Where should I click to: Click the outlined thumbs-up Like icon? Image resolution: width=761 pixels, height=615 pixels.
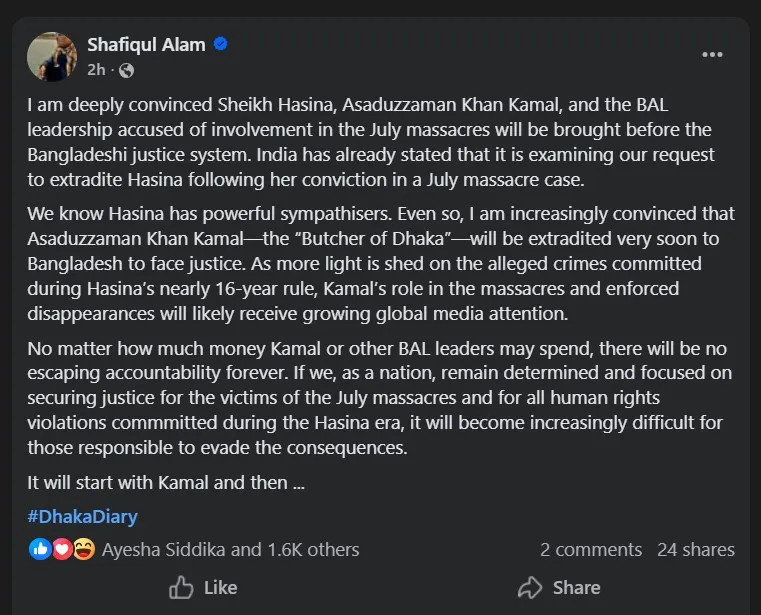(x=181, y=587)
